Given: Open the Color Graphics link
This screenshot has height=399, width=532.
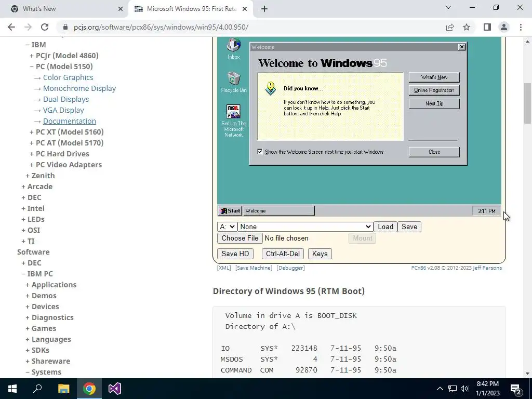Looking at the screenshot, I should pos(68,77).
